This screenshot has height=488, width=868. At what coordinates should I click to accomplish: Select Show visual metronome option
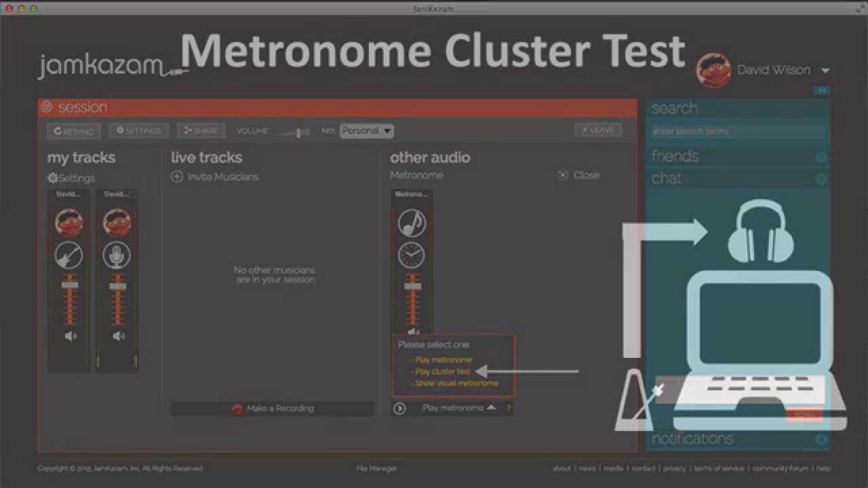(x=456, y=383)
